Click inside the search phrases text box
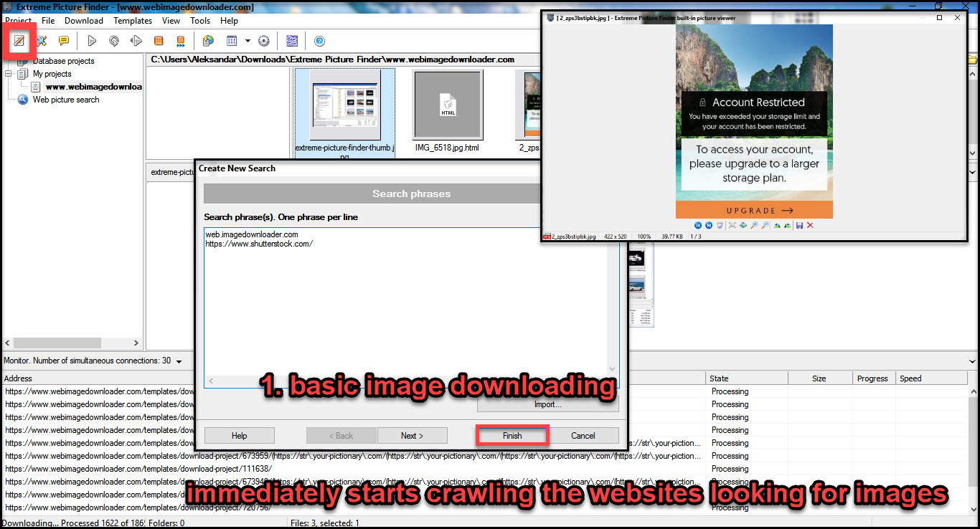980x529 pixels. coord(407,308)
